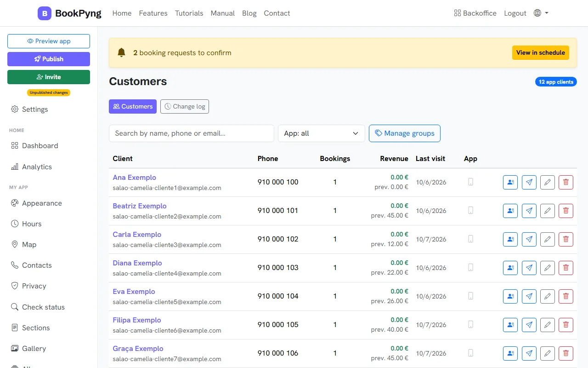Click the "12 app clients" badge
Image resolution: width=588 pixels, height=368 pixels.
pos(556,82)
